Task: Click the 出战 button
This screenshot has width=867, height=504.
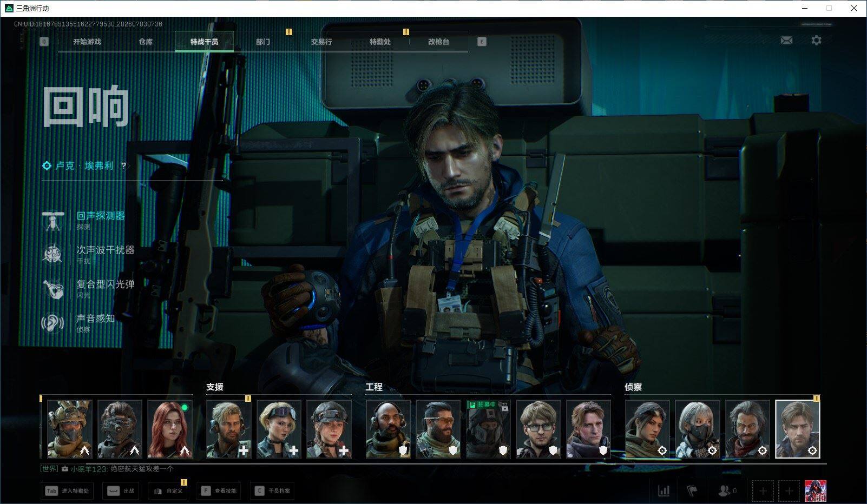Action: tap(121, 491)
